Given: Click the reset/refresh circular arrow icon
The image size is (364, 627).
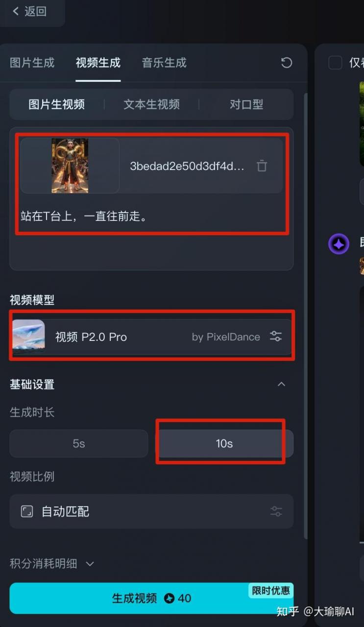Looking at the screenshot, I should click(x=287, y=63).
